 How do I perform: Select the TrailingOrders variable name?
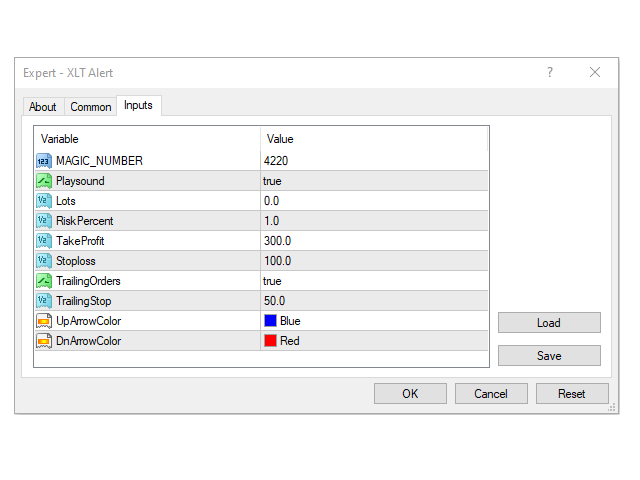[x=88, y=281]
